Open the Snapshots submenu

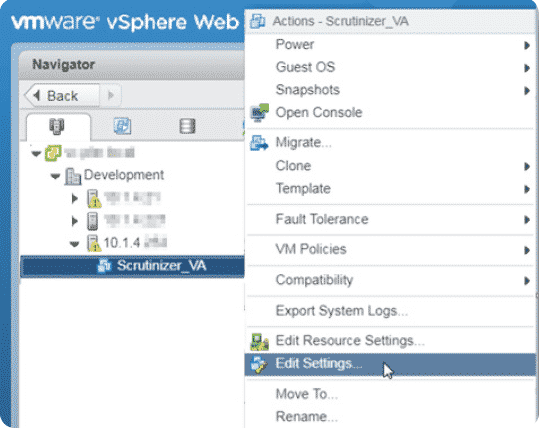[x=390, y=90]
